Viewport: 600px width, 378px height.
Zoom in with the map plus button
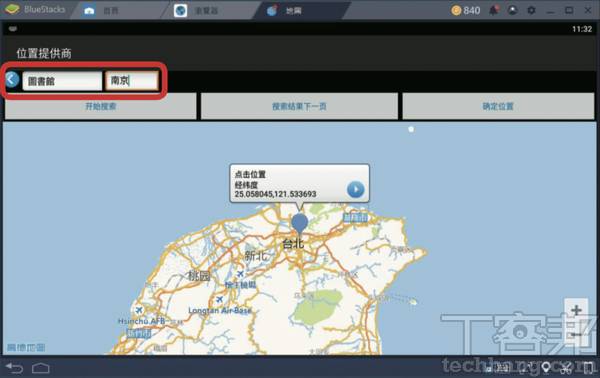(576, 310)
